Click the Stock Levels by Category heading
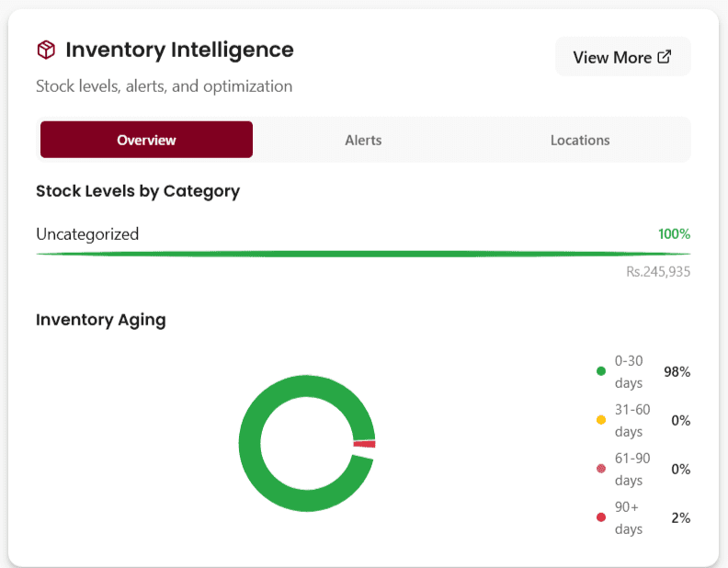 click(138, 191)
